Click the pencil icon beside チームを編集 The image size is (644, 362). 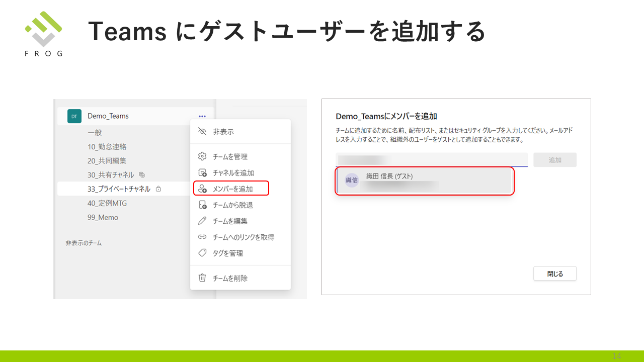(202, 221)
